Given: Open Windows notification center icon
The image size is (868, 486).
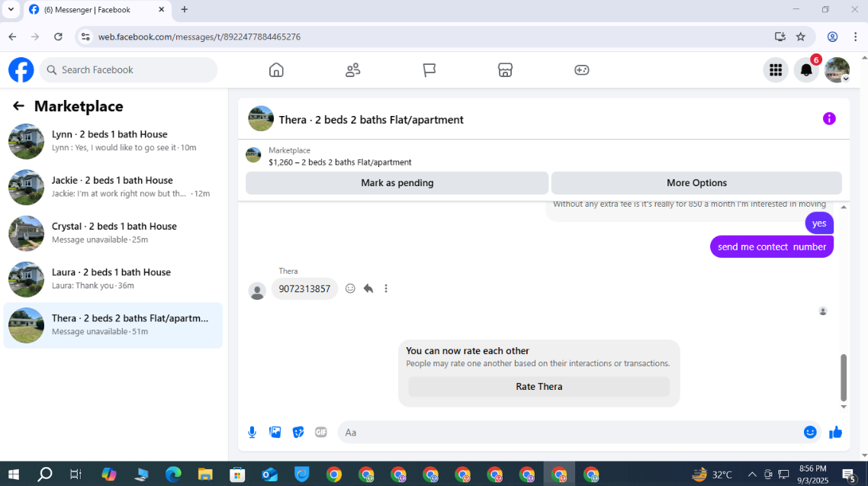Looking at the screenshot, I should 849,475.
